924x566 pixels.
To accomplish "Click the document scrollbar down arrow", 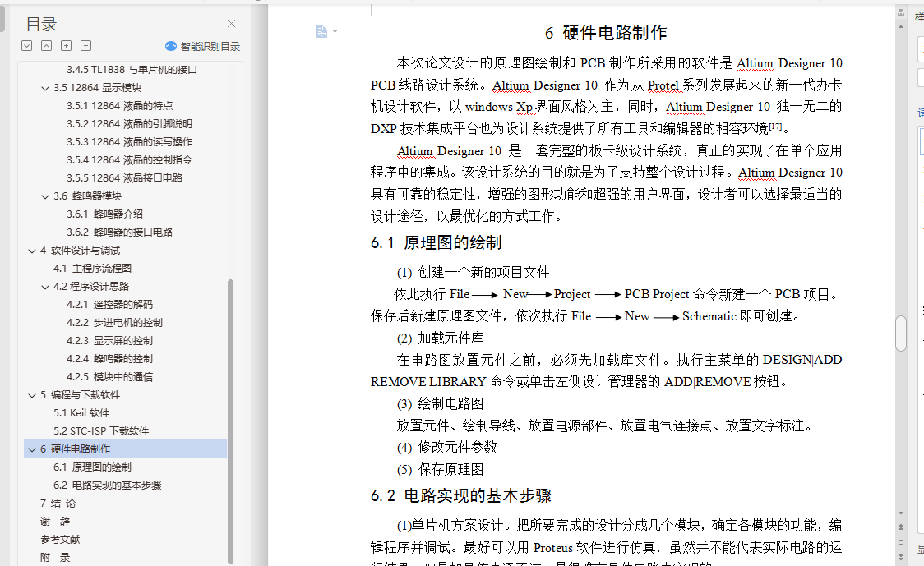I will [x=900, y=513].
